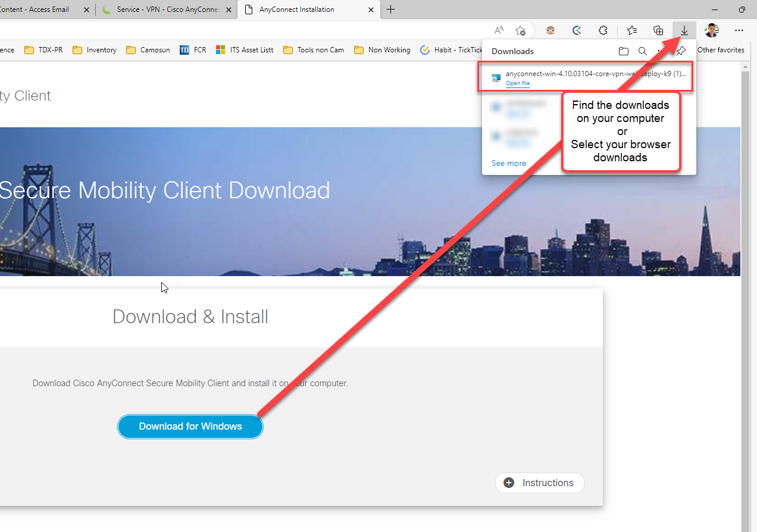Click the Download & Install heading
The image size is (757, 532).
pos(190,317)
